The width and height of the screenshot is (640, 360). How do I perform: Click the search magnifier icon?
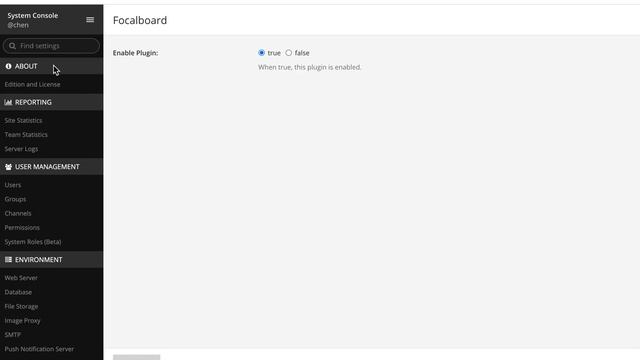click(12, 46)
